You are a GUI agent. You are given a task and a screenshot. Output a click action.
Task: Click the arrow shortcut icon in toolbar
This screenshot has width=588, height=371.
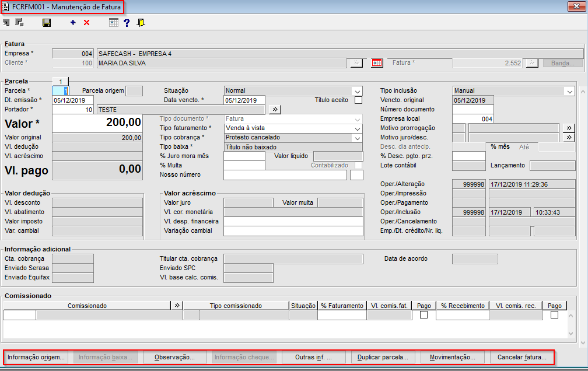[x=6, y=23]
